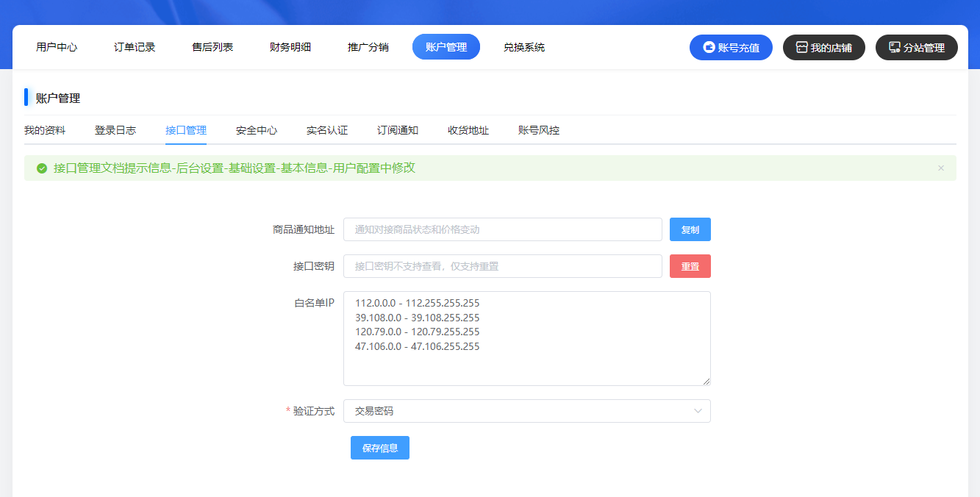980x497 pixels.
Task: Switch to the 账号风控 sub-tab
Action: click(537, 129)
